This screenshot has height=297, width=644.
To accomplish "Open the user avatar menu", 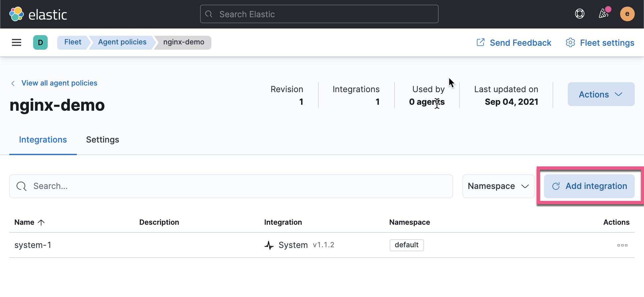I will pyautogui.click(x=627, y=14).
